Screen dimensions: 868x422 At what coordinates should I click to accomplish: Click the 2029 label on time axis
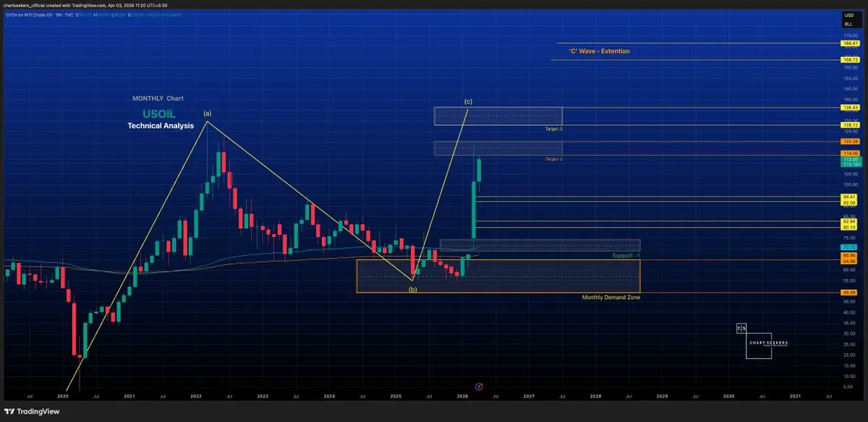(x=662, y=397)
